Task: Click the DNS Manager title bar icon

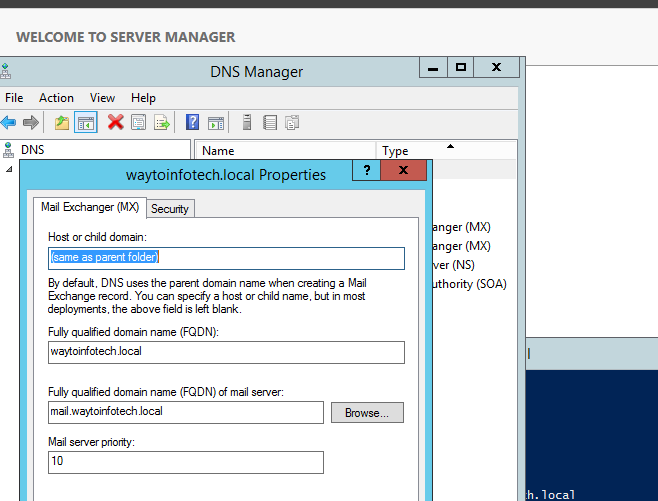Action: (5, 71)
